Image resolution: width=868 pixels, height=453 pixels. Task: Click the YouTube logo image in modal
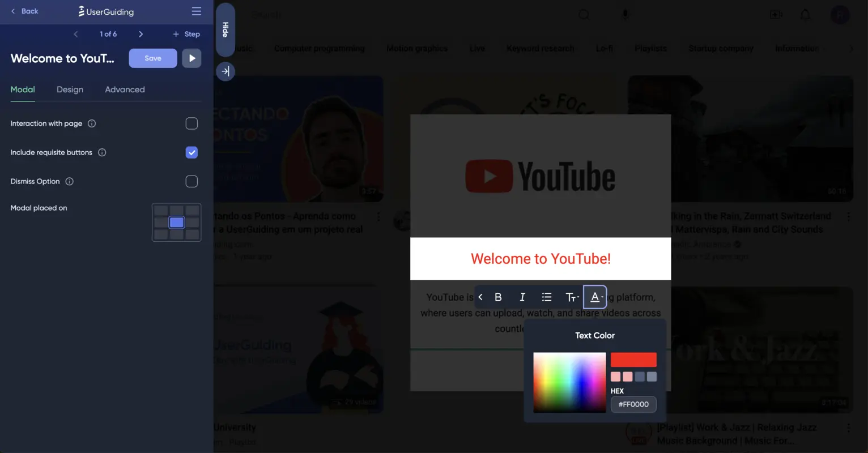pyautogui.click(x=541, y=176)
